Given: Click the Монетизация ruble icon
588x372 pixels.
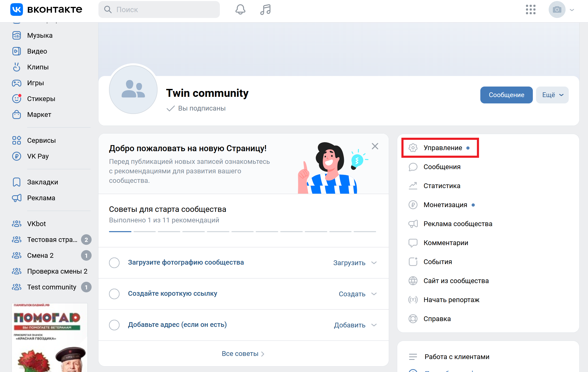Looking at the screenshot, I should click(x=413, y=205).
